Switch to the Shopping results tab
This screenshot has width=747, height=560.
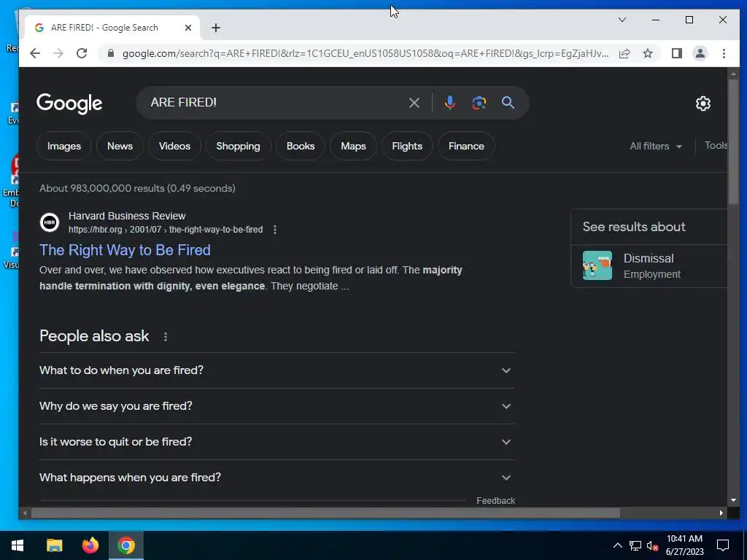(x=239, y=146)
